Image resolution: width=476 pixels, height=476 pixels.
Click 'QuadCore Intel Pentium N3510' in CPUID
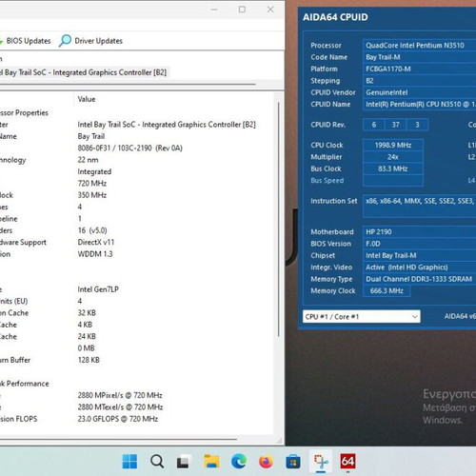(x=419, y=46)
